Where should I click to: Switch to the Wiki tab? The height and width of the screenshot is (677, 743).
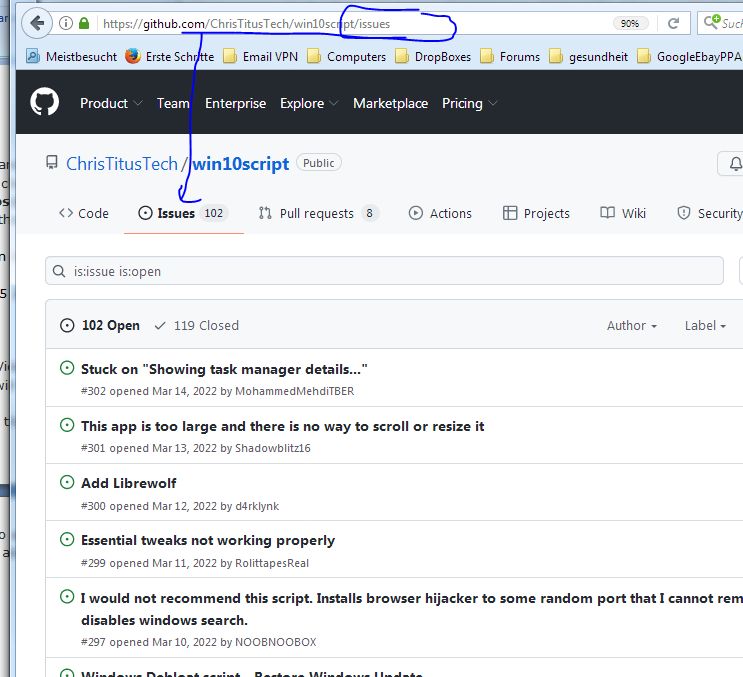(x=623, y=213)
